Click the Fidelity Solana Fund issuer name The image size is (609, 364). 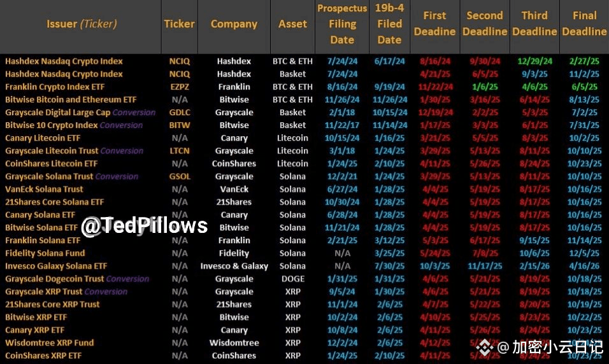(45, 253)
